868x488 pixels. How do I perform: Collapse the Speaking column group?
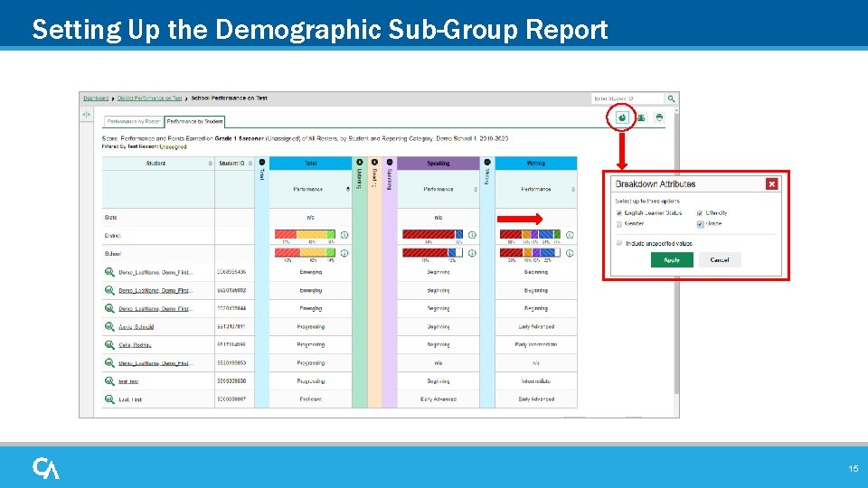point(389,162)
